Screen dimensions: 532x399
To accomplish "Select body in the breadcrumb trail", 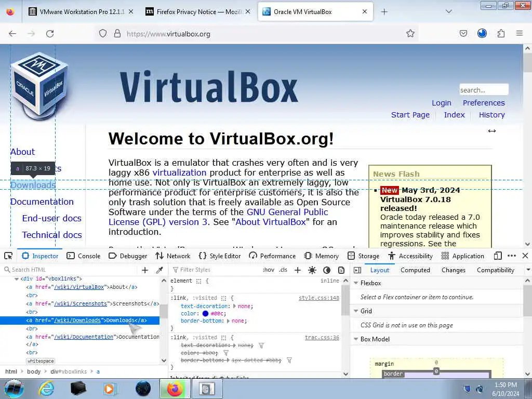I will [x=34, y=371].
